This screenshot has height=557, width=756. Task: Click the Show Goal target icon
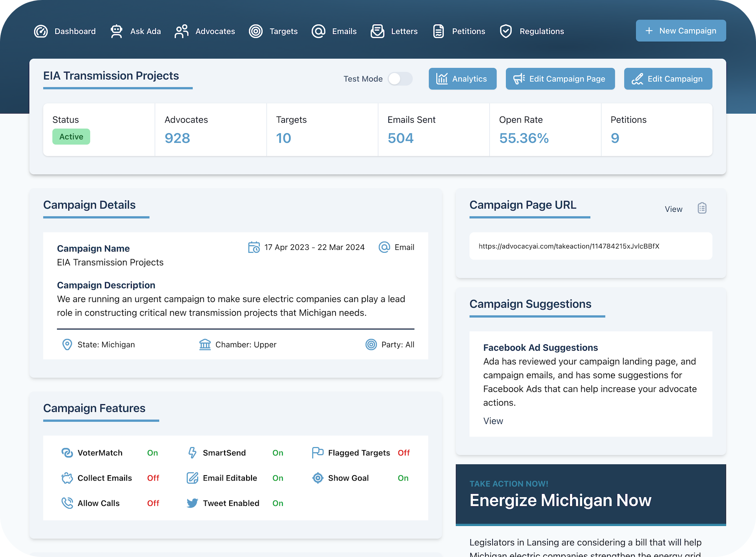click(318, 478)
